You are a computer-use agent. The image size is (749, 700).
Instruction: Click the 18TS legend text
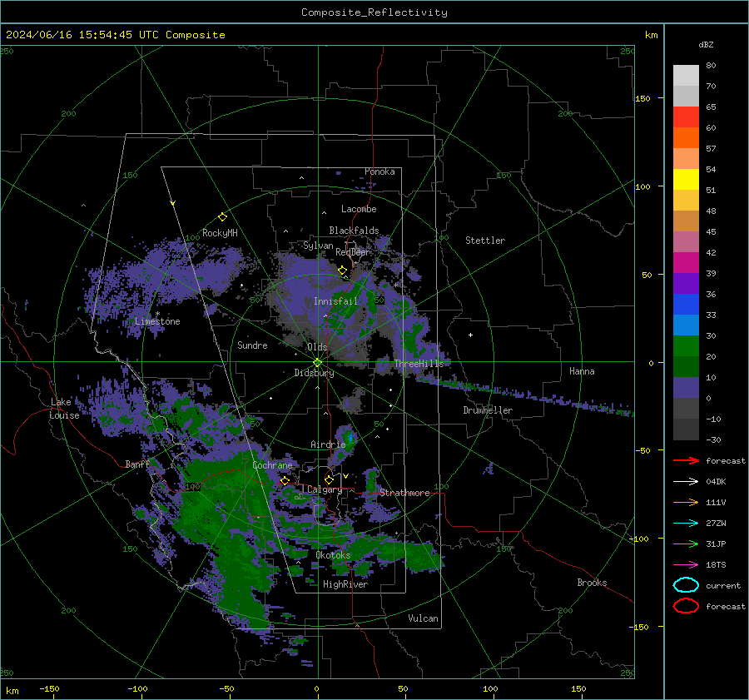pos(716,565)
